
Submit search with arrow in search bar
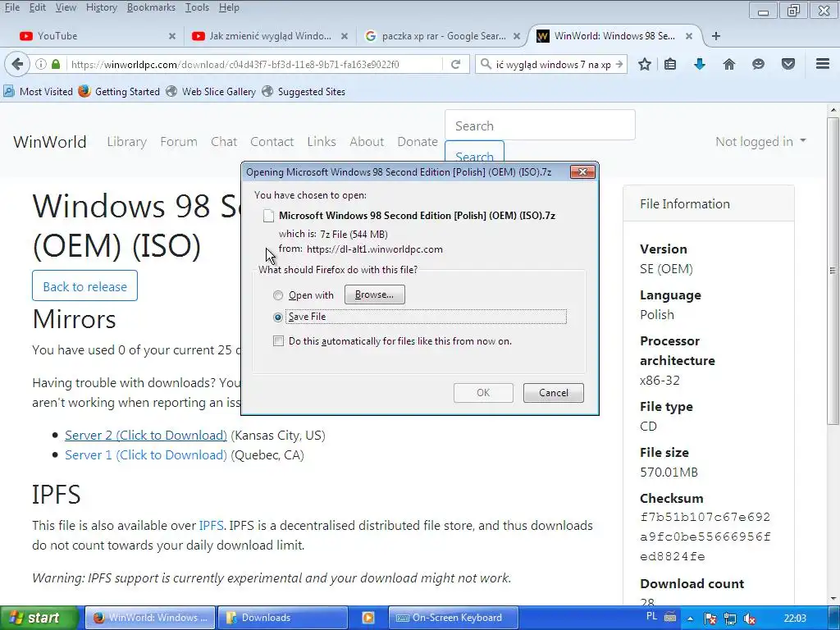pyautogui.click(x=619, y=64)
